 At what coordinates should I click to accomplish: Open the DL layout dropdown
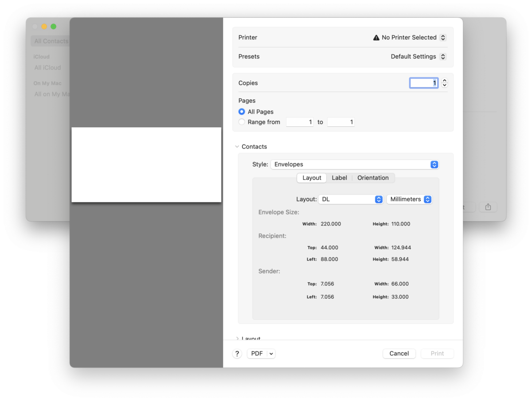tap(351, 199)
